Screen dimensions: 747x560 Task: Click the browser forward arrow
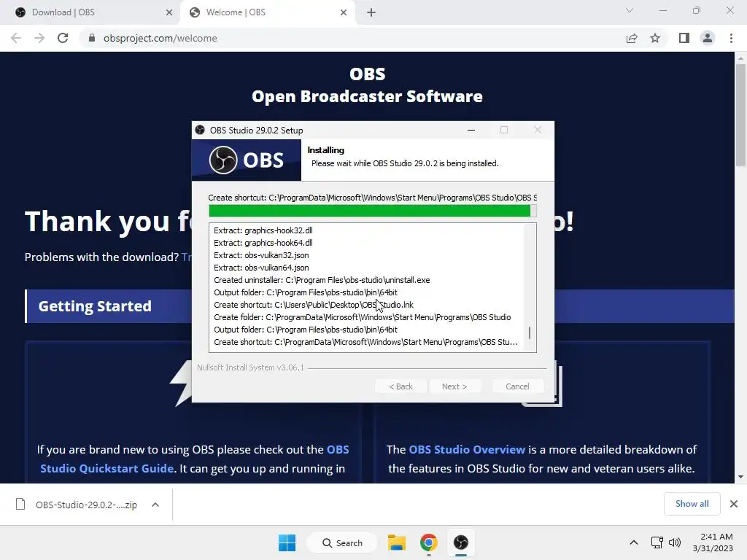[x=39, y=38]
